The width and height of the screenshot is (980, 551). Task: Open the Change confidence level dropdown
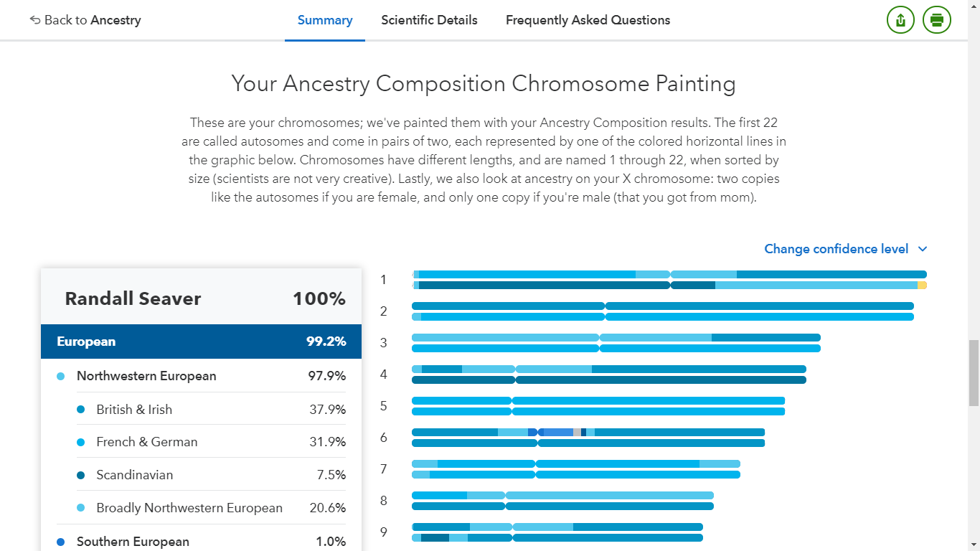837,249
